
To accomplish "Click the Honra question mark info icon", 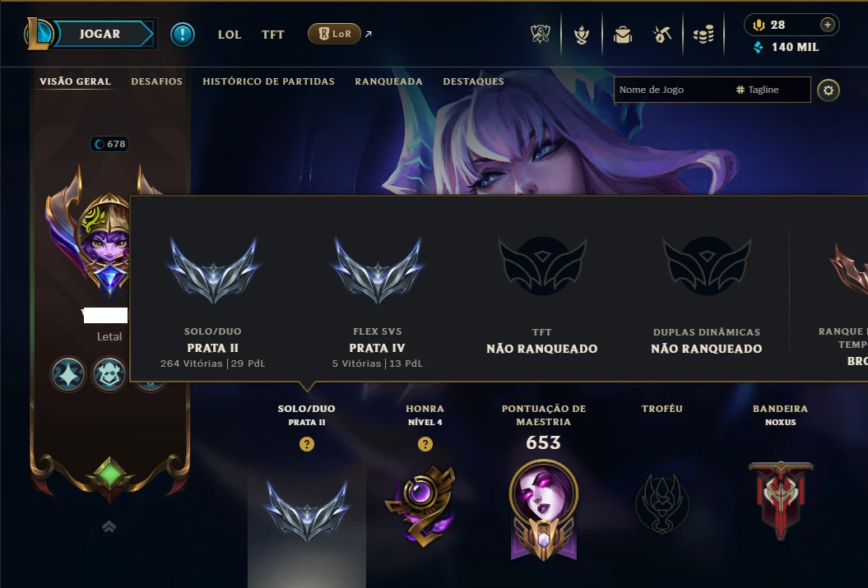I will 425,443.
